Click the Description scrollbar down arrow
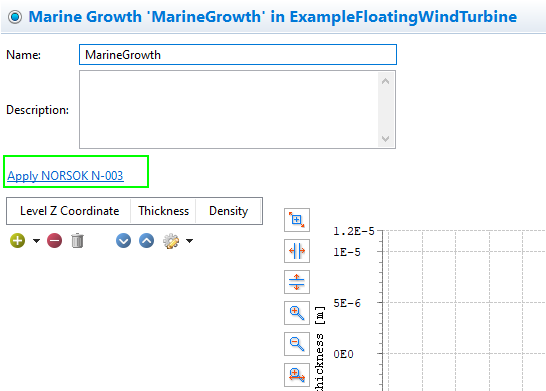This screenshot has height=391, width=546. (385, 139)
